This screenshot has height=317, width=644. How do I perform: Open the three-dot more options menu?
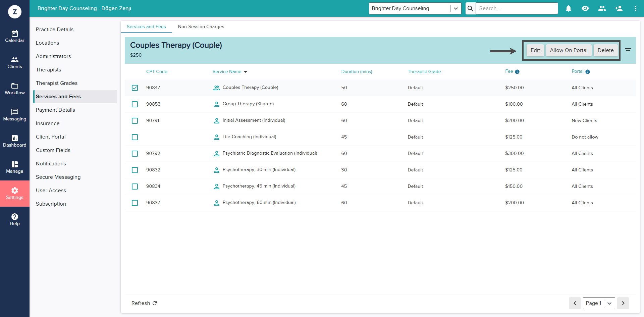click(636, 8)
